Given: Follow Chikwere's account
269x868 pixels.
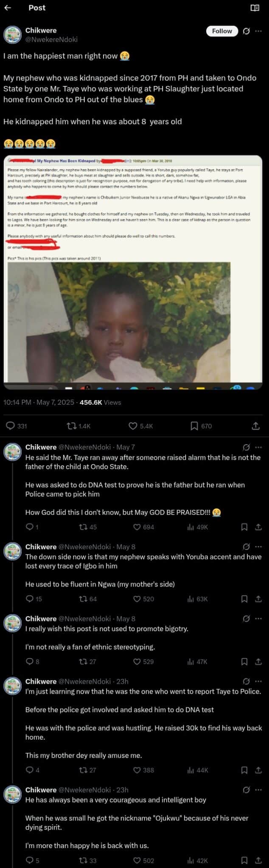Looking at the screenshot, I should [x=222, y=31].
